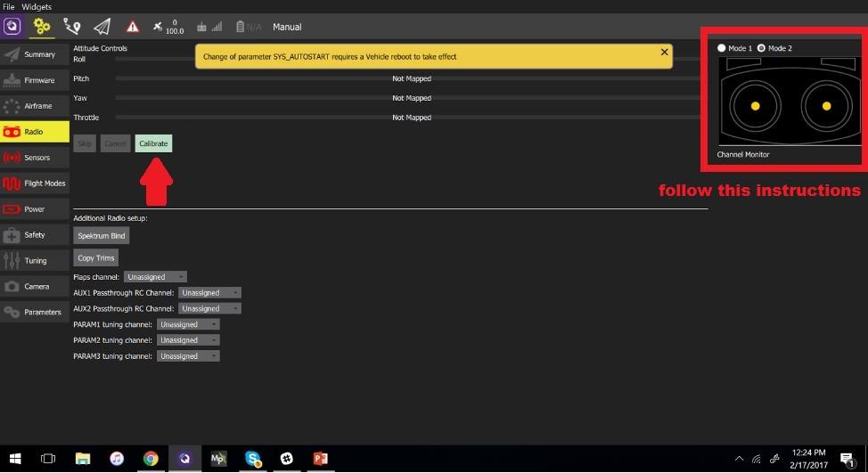Click the Copy Trims button

[95, 258]
